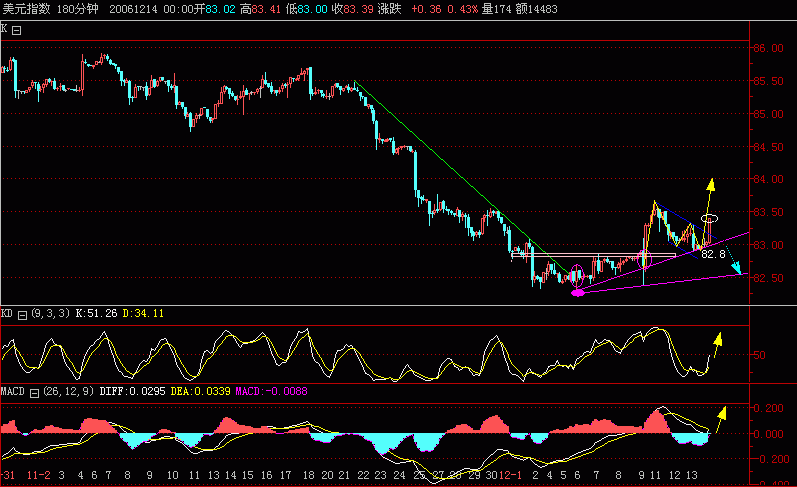This screenshot has width=797, height=487.
Task: Click the 84.00 price axis label
Action: pos(768,179)
